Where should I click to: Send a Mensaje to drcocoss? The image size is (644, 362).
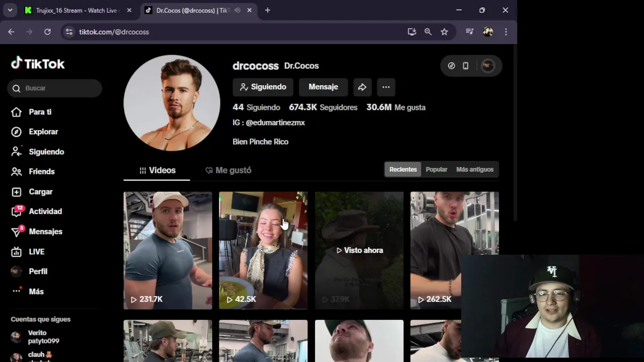[323, 87]
